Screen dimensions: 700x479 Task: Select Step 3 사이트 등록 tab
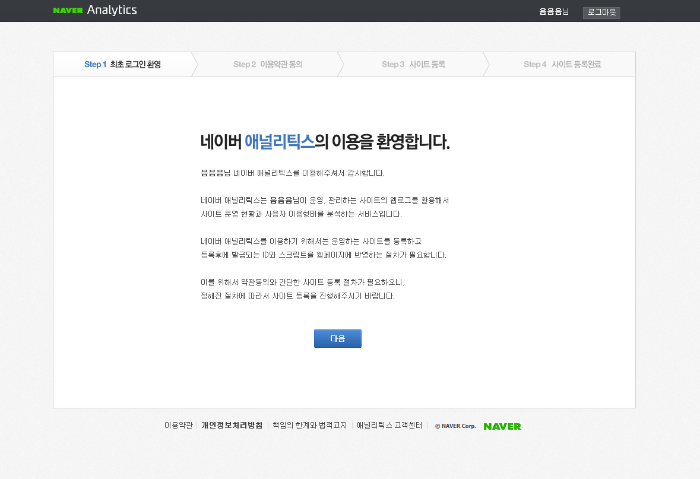(x=413, y=64)
